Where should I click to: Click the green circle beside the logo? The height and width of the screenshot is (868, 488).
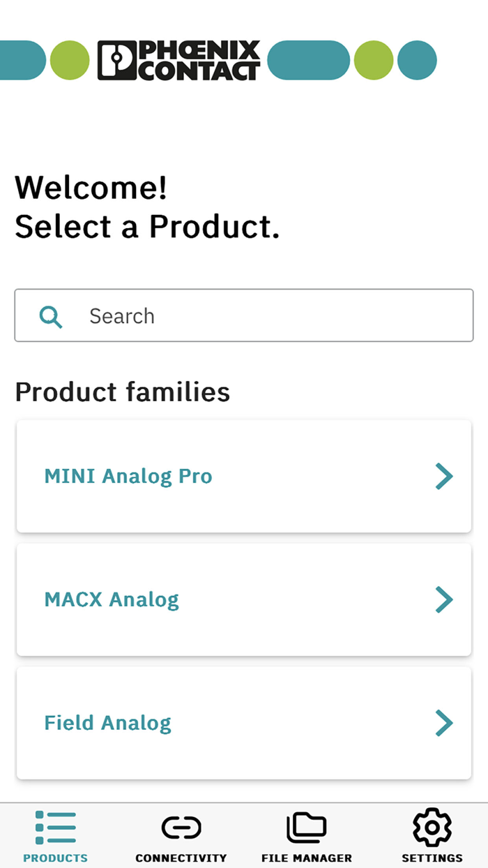pos(70,60)
